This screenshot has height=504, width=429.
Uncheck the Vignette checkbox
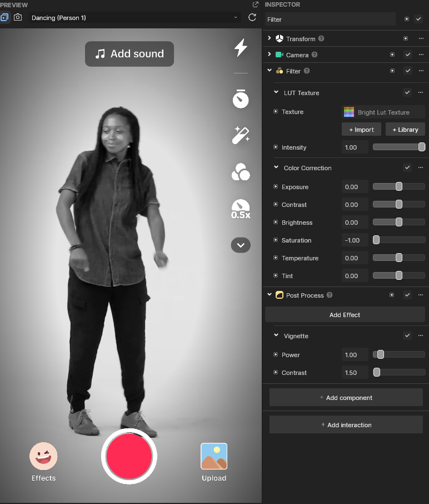407,335
